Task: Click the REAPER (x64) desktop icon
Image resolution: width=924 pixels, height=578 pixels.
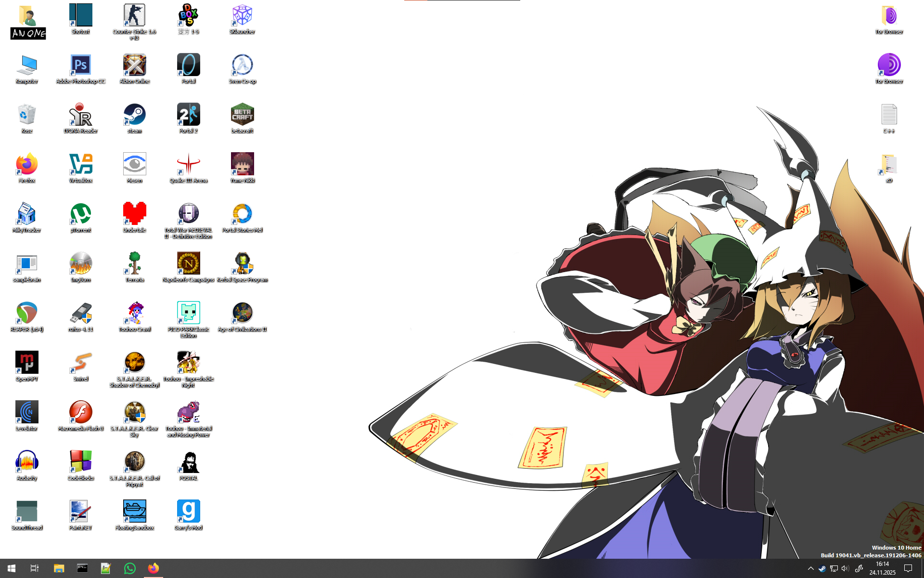Action: tap(26, 314)
